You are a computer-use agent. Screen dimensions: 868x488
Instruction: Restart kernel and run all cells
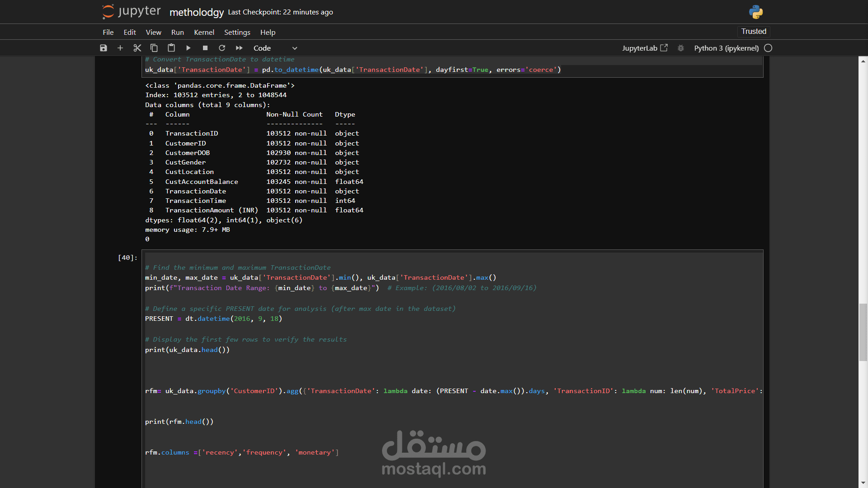239,48
